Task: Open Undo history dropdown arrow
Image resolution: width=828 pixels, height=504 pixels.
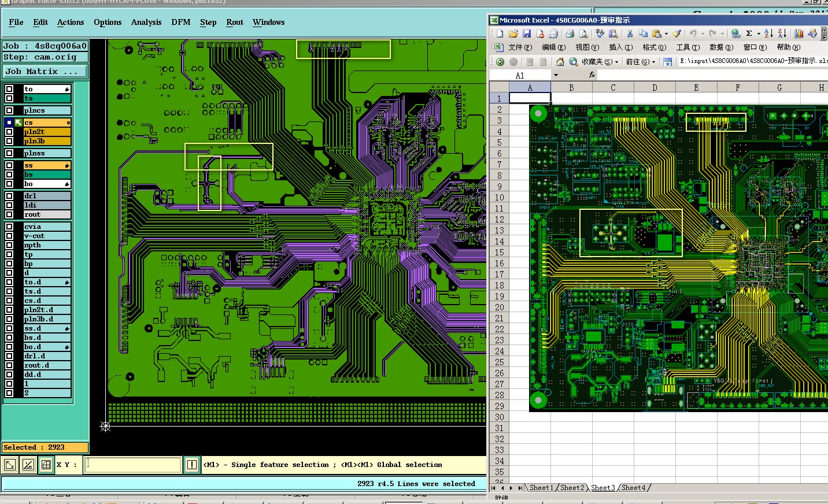Action: click(703, 34)
